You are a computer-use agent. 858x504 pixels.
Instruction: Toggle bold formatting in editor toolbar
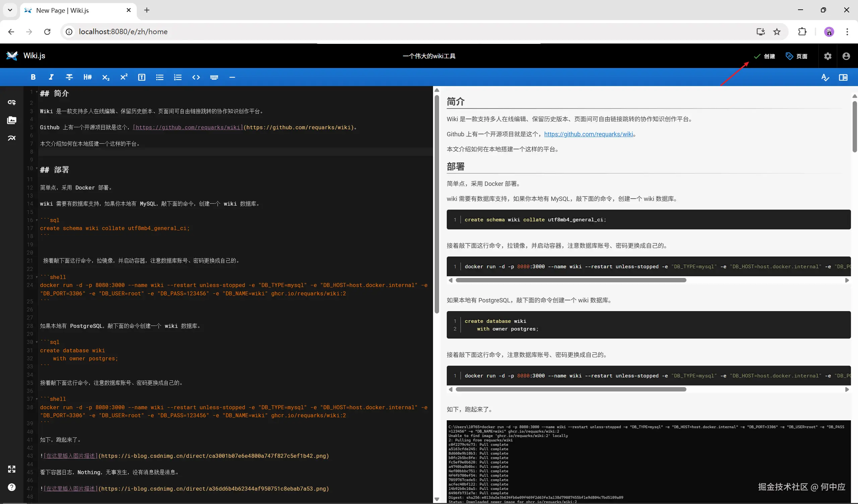[x=33, y=77]
